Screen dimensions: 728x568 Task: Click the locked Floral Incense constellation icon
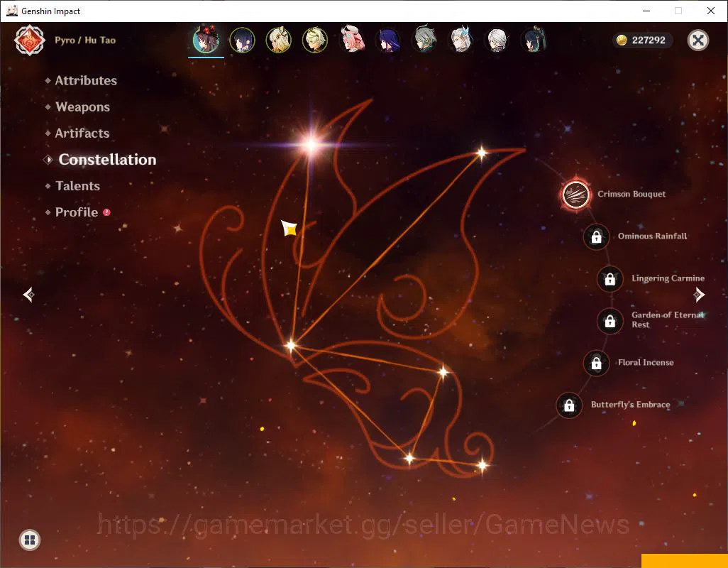(596, 363)
